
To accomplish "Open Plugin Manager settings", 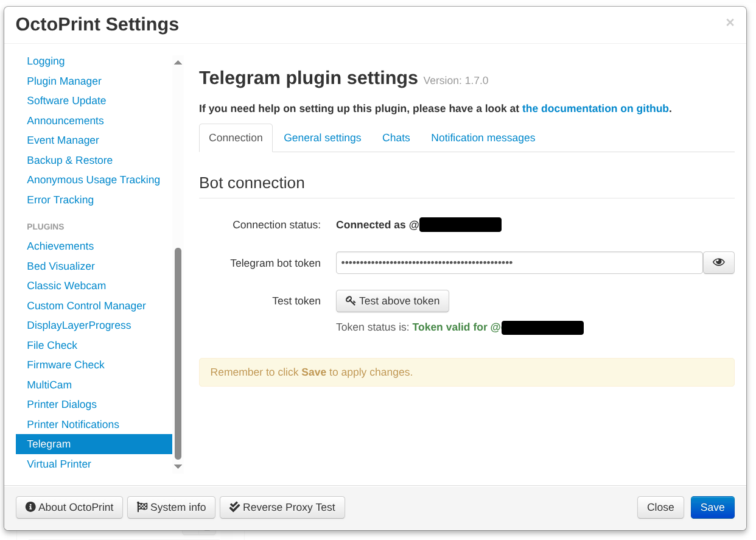I will tap(64, 81).
